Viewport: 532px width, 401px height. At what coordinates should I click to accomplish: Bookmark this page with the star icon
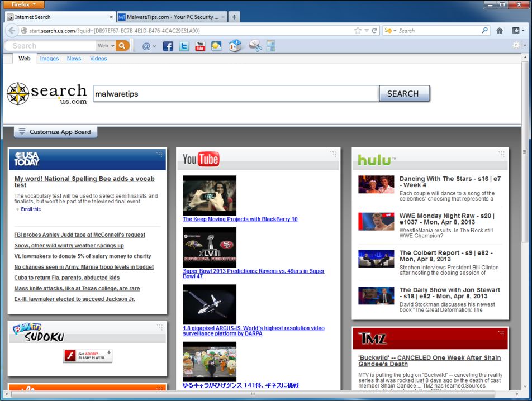pos(358,31)
